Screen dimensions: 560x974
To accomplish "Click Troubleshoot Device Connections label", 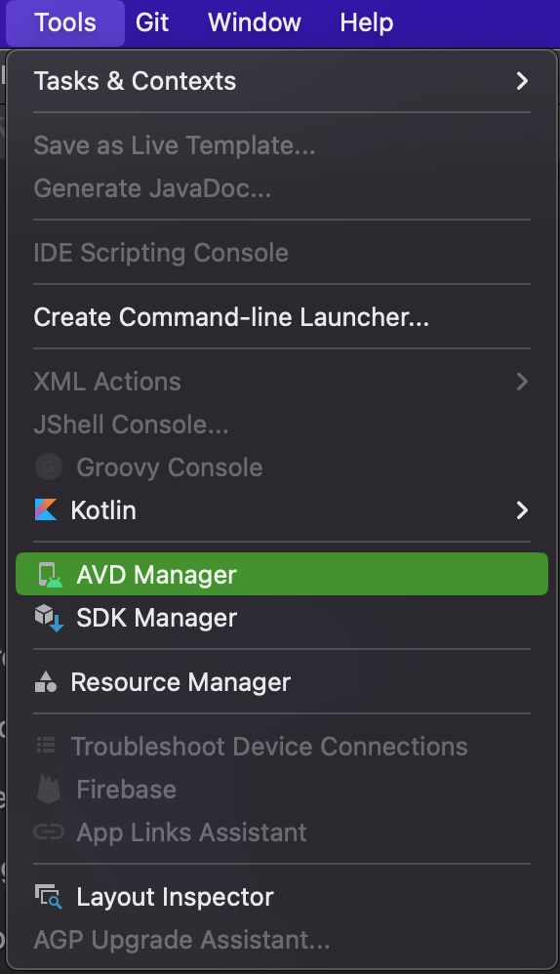I will click(x=269, y=747).
